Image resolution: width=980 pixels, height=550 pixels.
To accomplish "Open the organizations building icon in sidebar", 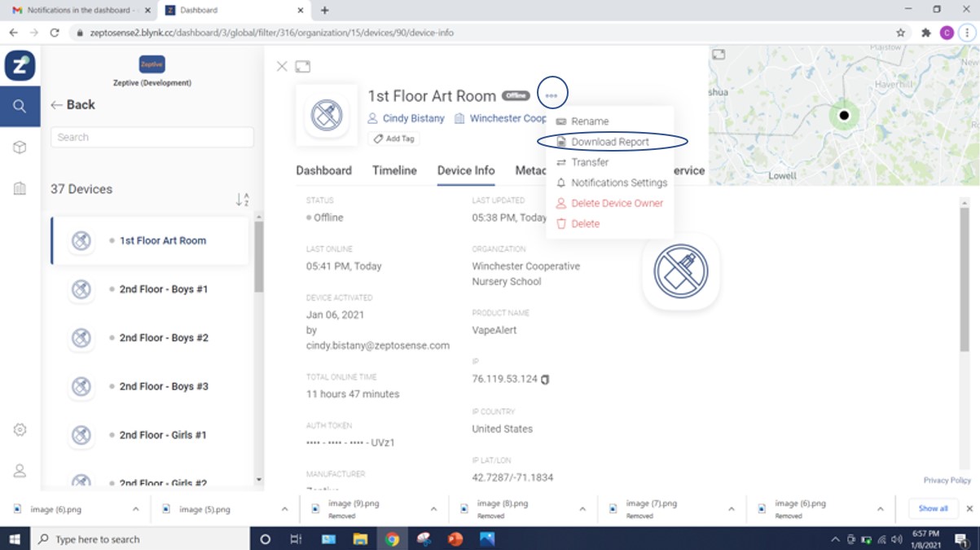I will [20, 188].
